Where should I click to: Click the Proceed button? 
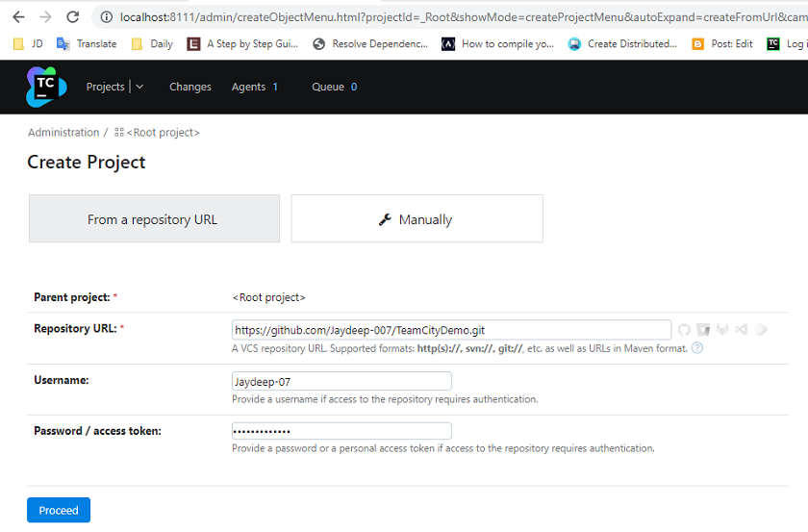click(59, 510)
